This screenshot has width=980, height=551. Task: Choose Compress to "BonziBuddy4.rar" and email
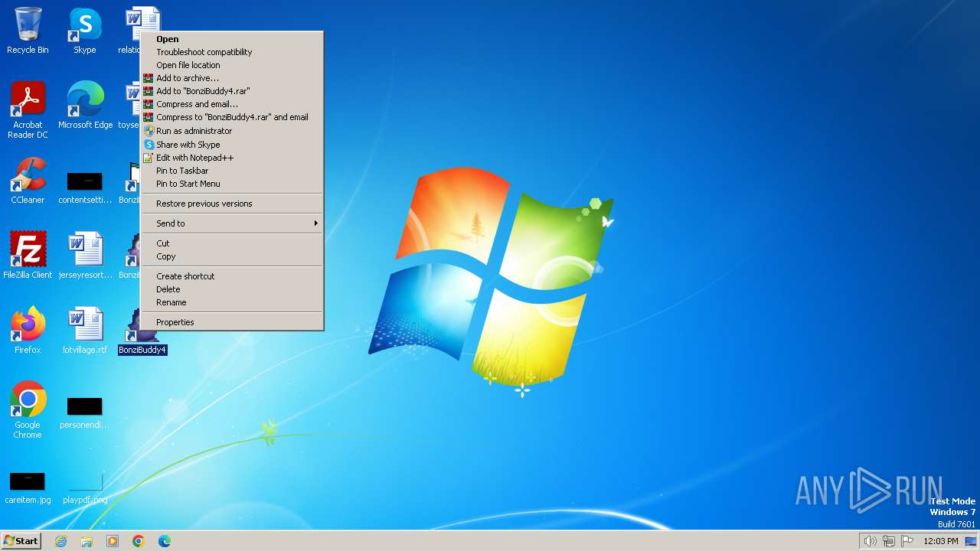coord(232,117)
